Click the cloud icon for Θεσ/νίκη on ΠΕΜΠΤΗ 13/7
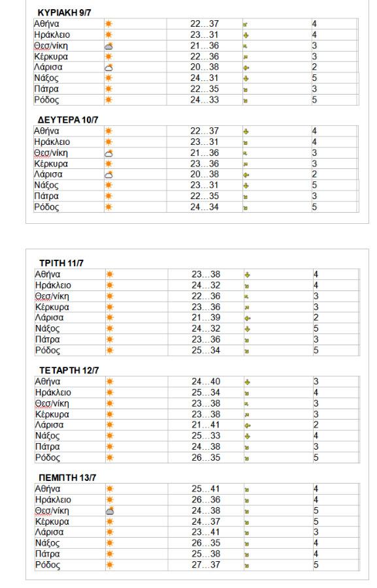 click(x=110, y=511)
